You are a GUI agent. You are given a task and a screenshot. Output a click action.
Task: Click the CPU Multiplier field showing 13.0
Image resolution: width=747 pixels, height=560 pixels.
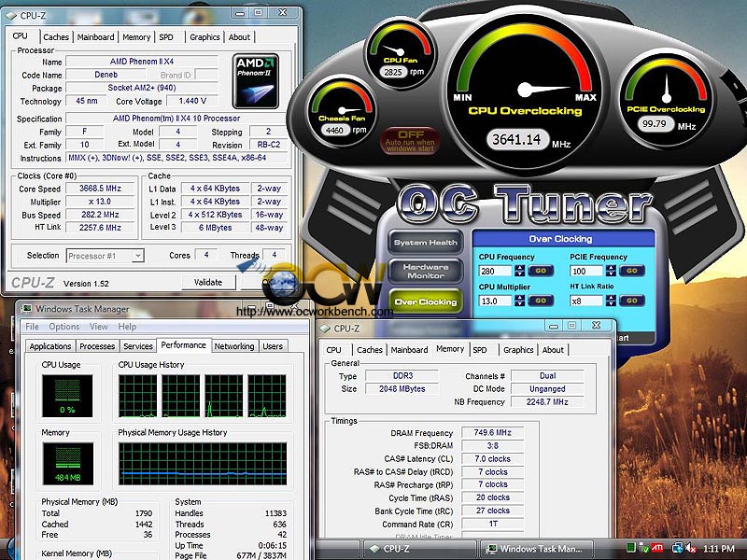496,301
